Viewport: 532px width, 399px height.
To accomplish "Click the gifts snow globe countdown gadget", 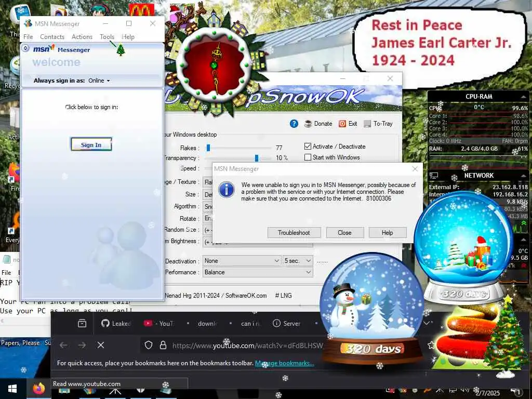I will 463,248.
